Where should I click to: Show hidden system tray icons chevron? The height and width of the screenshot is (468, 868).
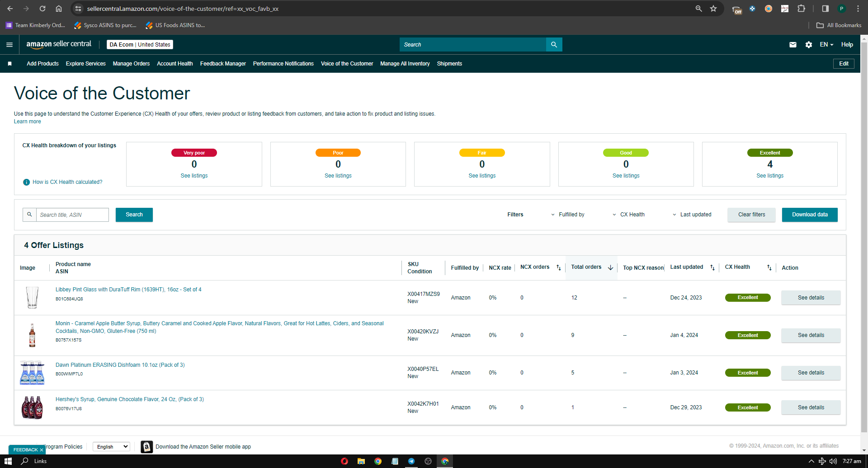[811, 461]
